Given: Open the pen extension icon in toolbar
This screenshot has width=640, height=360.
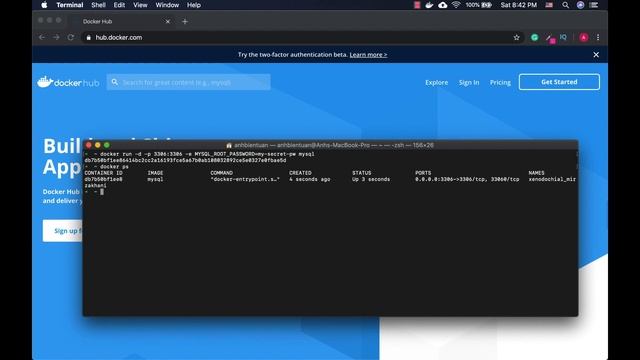Looking at the screenshot, I should point(549,38).
